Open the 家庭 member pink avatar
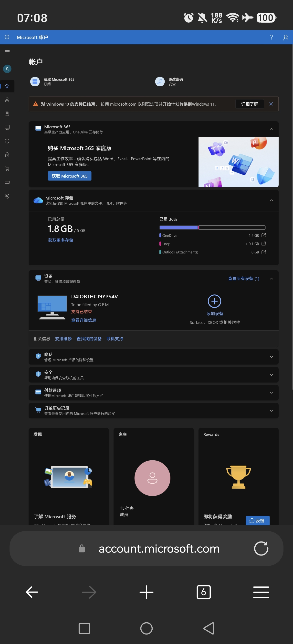The height and width of the screenshot is (644, 293). point(152,478)
